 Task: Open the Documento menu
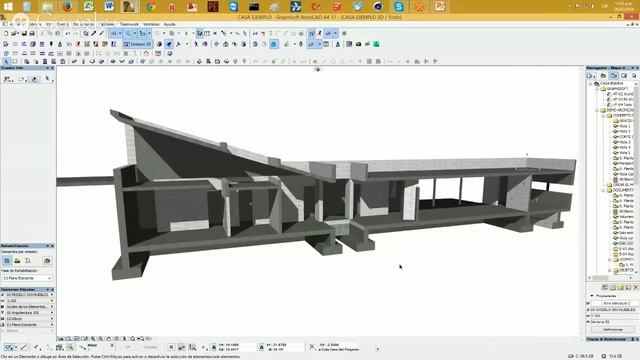click(83, 24)
